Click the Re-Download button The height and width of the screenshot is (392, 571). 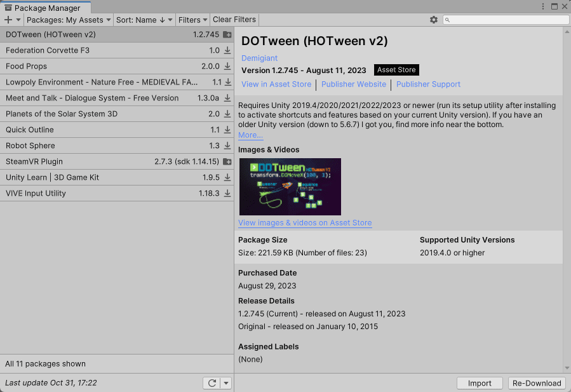point(537,383)
